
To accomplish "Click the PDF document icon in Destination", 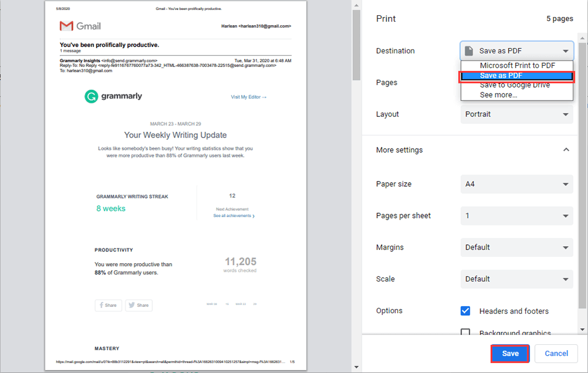I will click(x=469, y=51).
